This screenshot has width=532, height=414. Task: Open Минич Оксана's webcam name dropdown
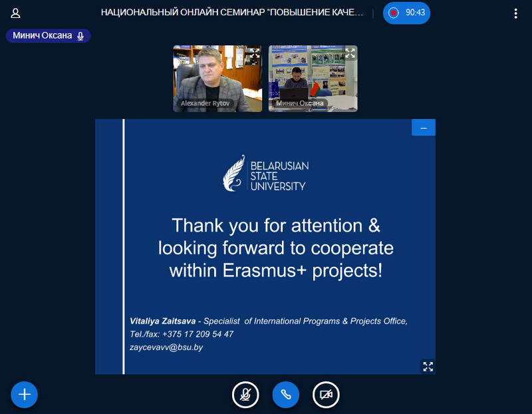300,104
